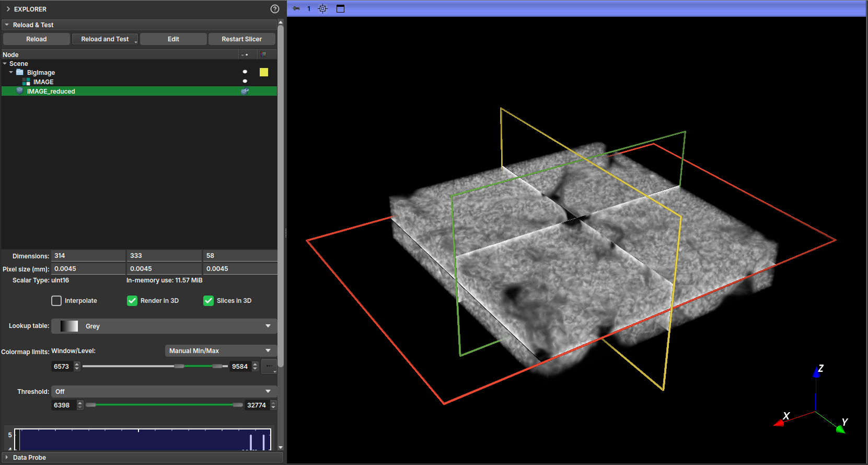The height and width of the screenshot is (465, 868).
Task: Uncheck the Render in 3D checkbox
Action: tap(132, 301)
